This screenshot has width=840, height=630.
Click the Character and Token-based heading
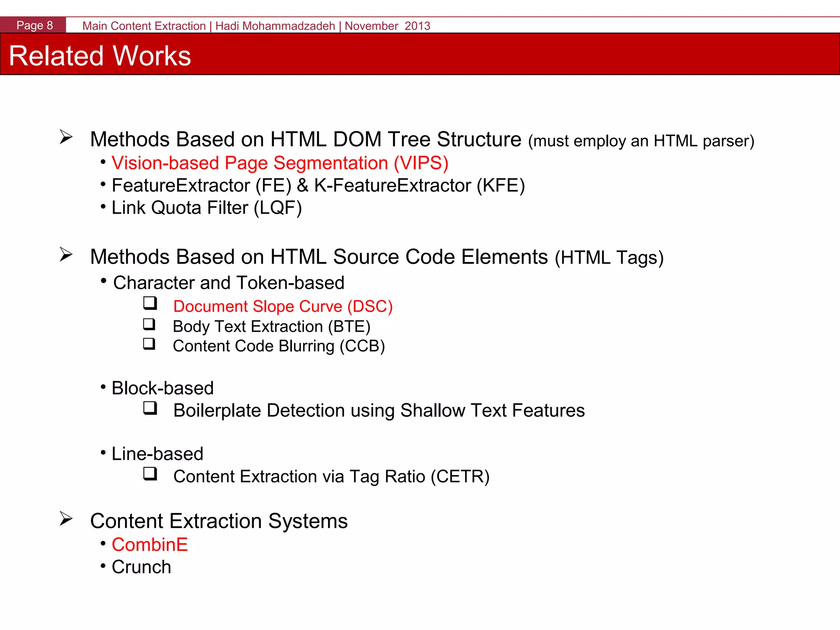click(228, 283)
